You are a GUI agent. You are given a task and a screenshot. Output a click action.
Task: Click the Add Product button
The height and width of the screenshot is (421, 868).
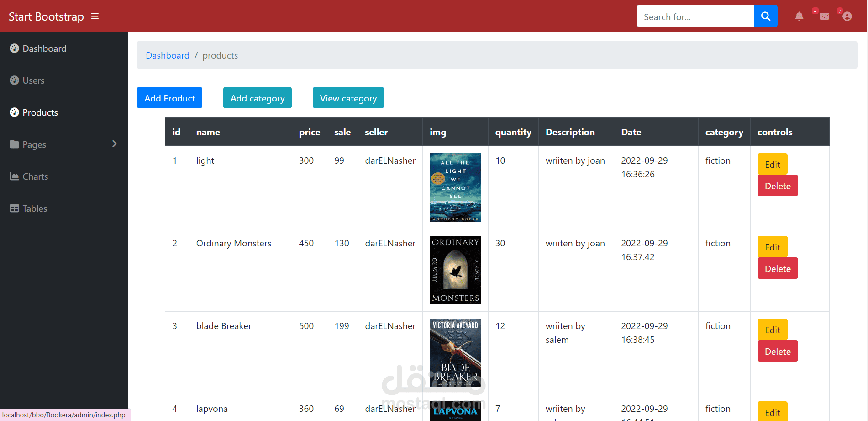point(169,98)
